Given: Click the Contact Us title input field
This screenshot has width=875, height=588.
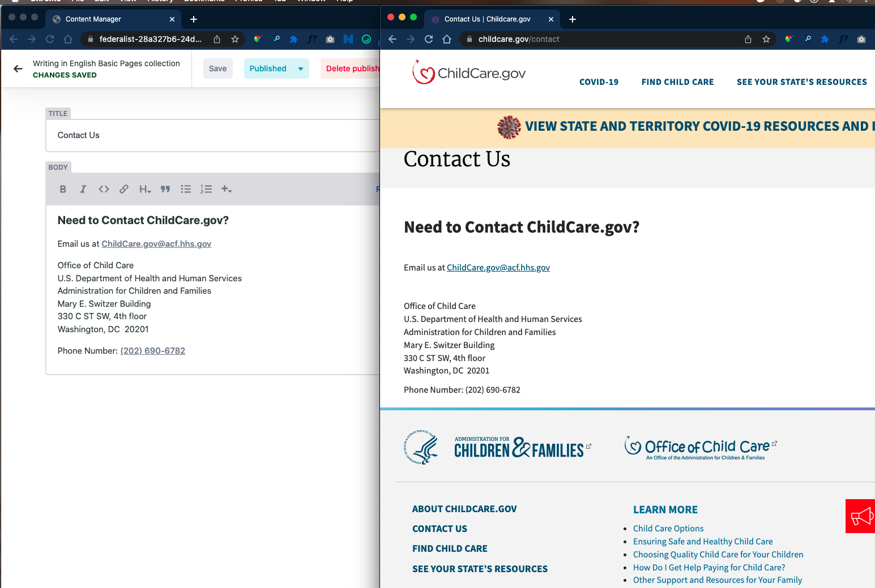Looking at the screenshot, I should pos(212,135).
